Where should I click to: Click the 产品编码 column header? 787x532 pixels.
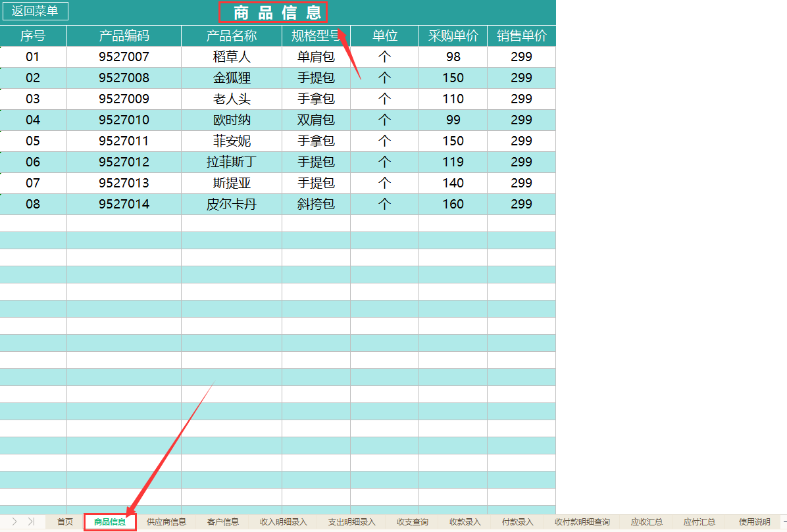123,36
